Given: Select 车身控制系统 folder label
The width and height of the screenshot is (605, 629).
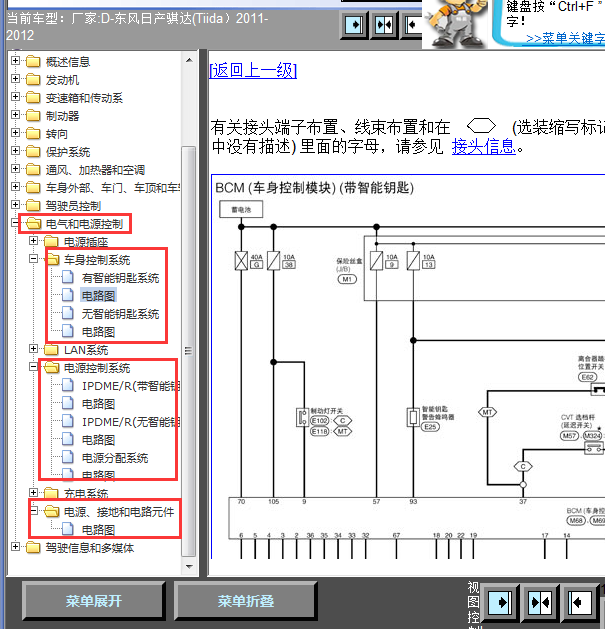Looking at the screenshot, I should tap(97, 260).
